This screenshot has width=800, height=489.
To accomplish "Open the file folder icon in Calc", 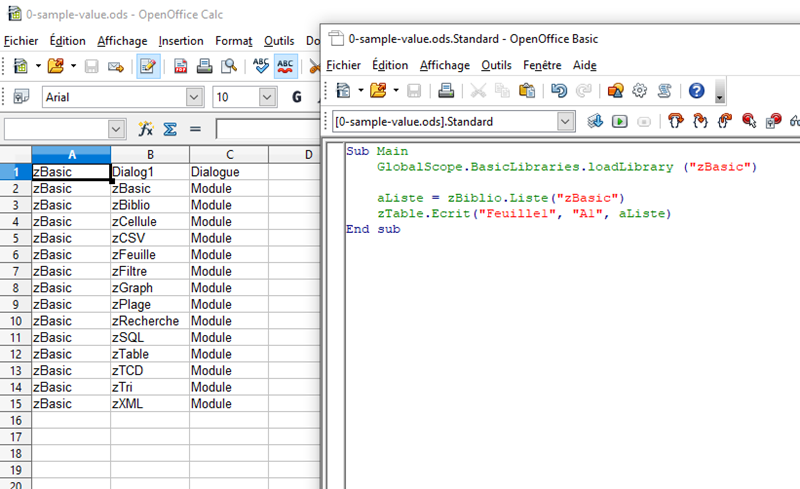I will click(56, 66).
